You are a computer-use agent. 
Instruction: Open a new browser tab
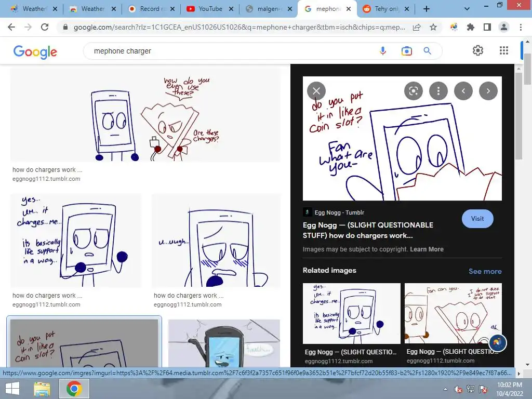[x=427, y=9]
